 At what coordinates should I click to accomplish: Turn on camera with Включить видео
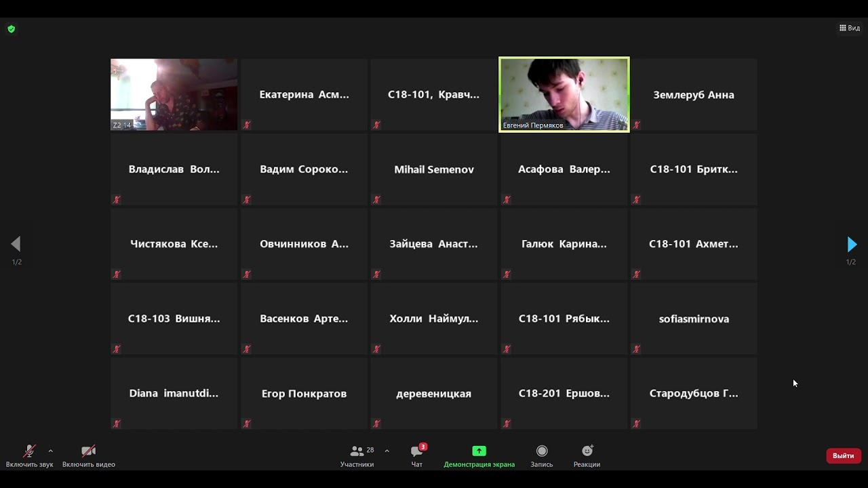(89, 456)
